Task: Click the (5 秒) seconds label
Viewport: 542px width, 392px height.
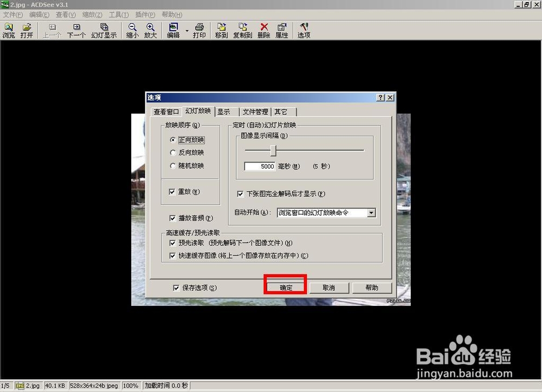Action: coord(321,166)
